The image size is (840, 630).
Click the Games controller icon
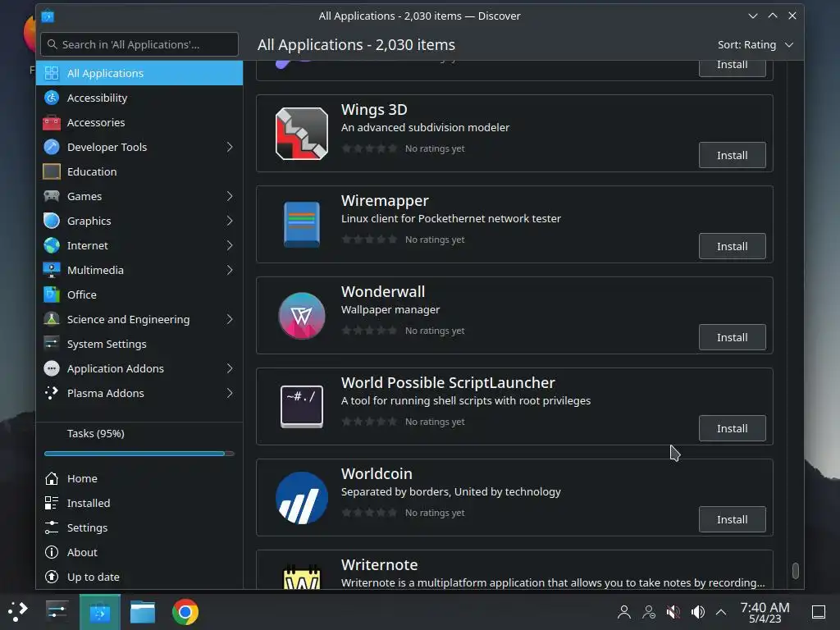(x=52, y=196)
